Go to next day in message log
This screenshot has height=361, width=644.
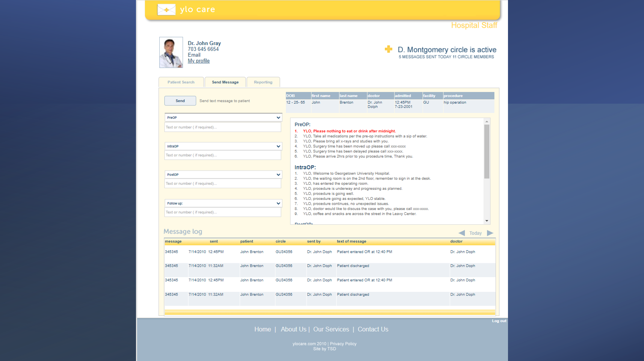pyautogui.click(x=490, y=233)
